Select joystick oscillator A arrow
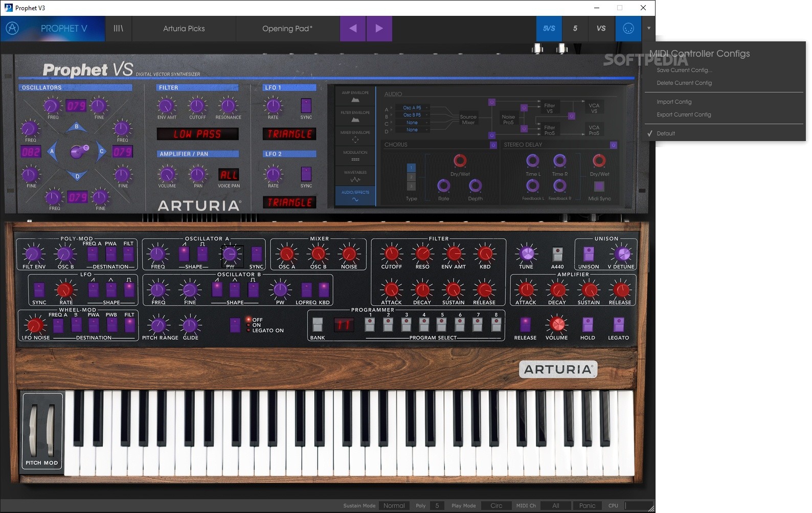This screenshot has height=513, width=812. pos(52,151)
